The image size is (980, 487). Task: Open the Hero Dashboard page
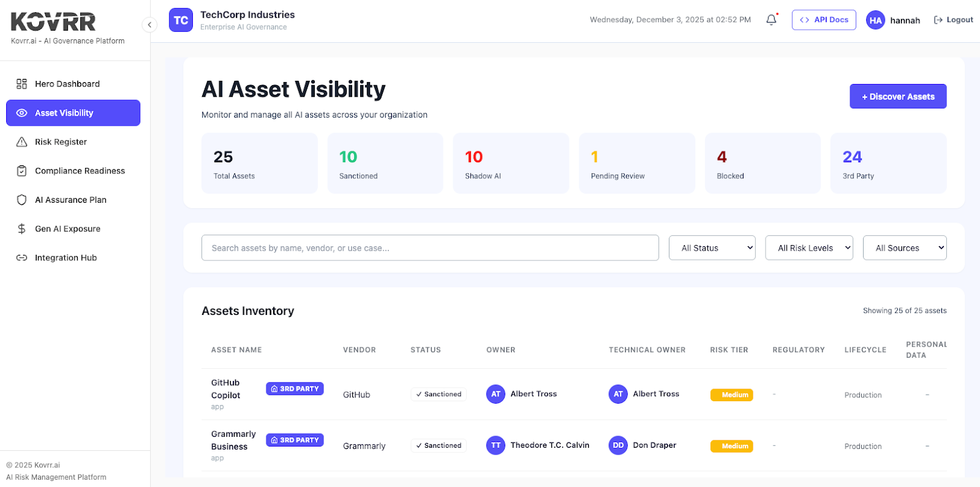73,84
